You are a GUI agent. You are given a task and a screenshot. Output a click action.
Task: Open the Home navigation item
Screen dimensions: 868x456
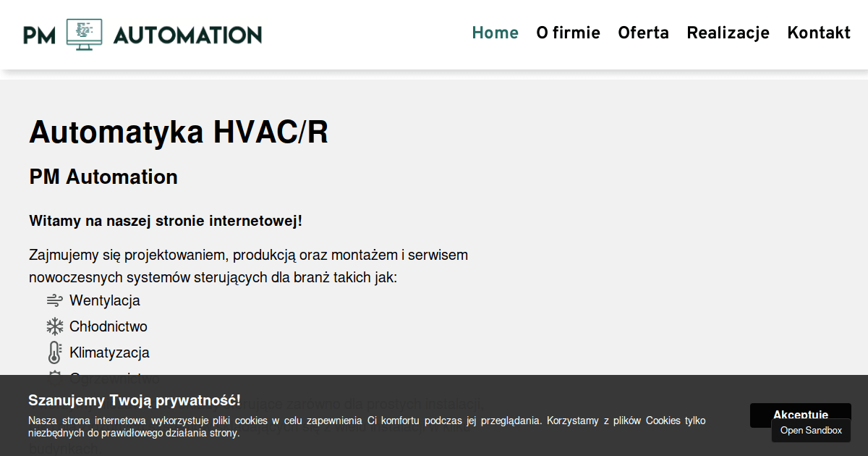(x=495, y=33)
